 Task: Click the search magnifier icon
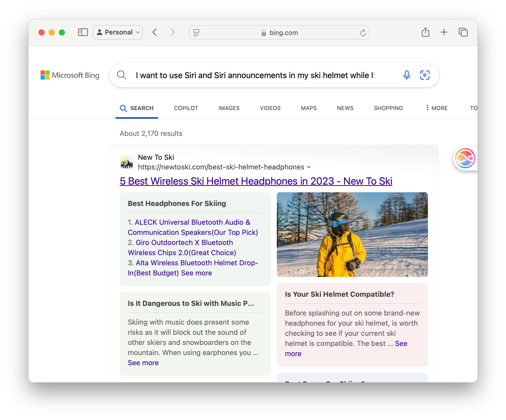click(121, 75)
